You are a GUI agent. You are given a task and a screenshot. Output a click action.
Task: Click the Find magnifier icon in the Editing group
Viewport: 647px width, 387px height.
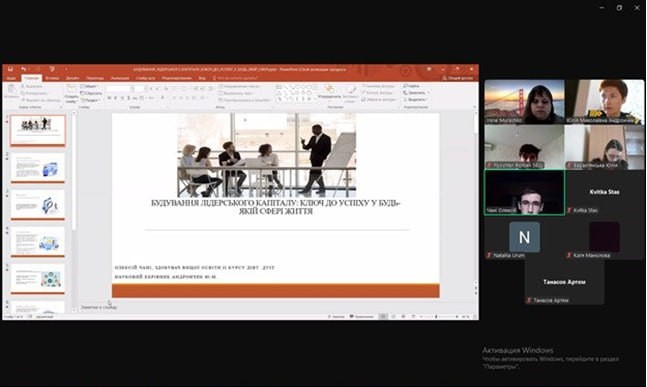(405, 86)
